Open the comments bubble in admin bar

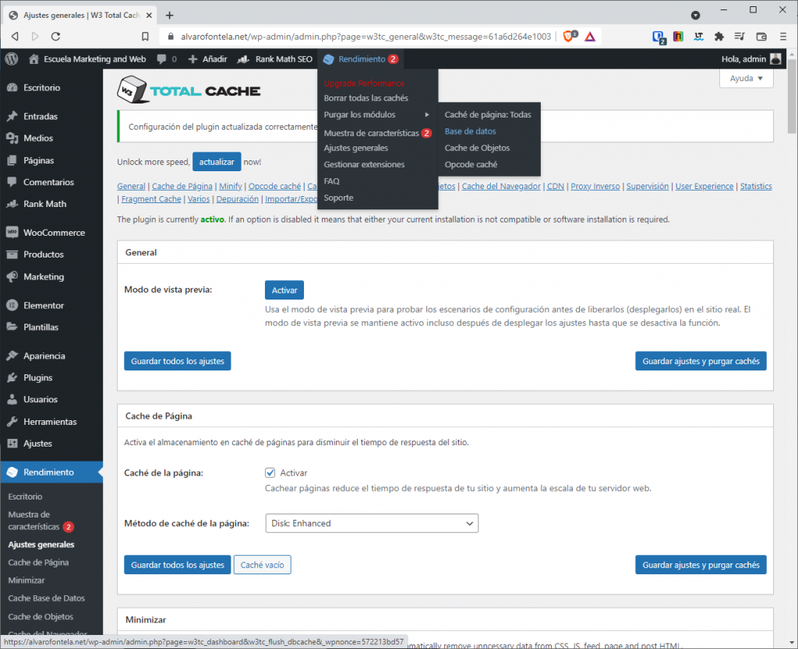[161, 59]
